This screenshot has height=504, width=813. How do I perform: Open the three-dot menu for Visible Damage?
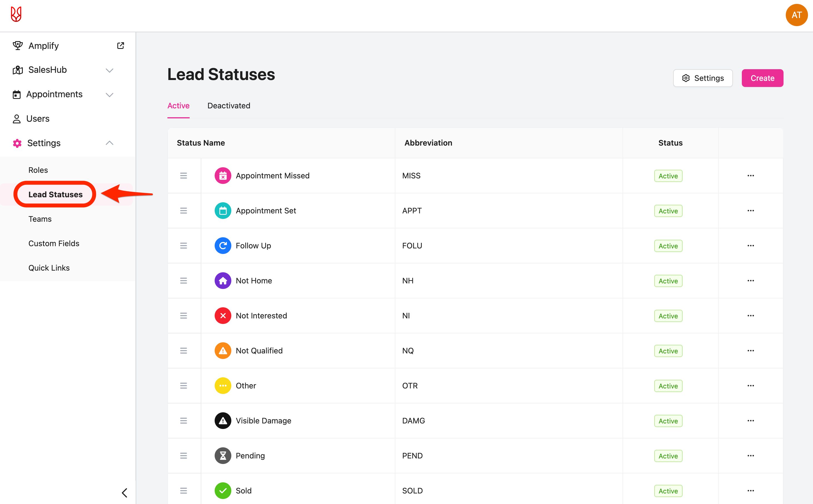coord(750,421)
